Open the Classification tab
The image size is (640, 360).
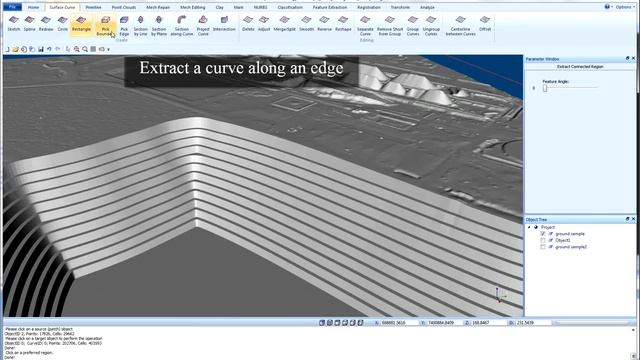pos(290,7)
